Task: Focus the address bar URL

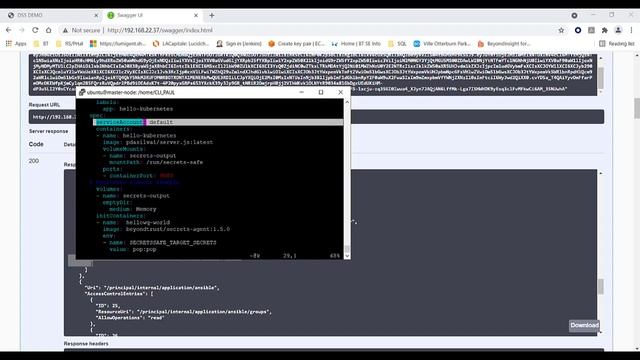Action: pyautogui.click(x=160, y=30)
